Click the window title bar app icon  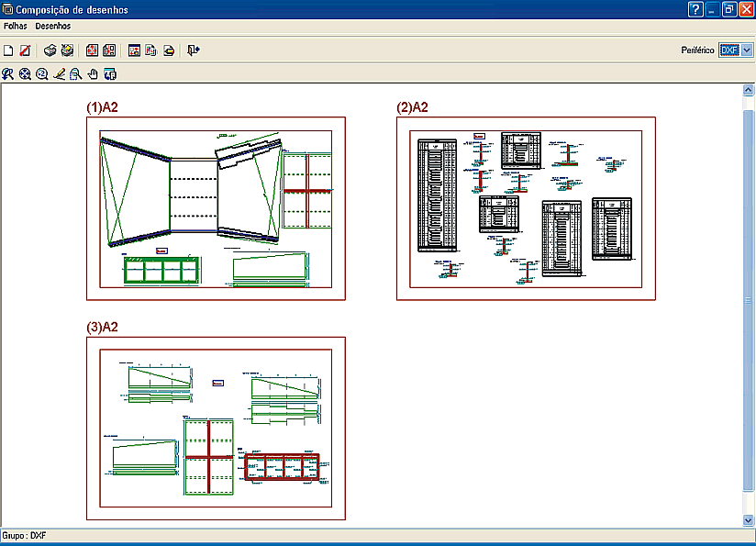[7, 10]
